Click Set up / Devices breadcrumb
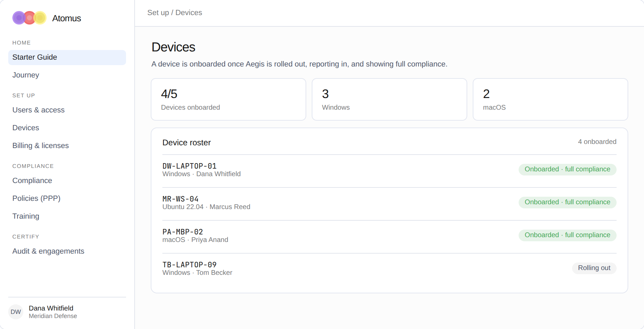 click(x=175, y=13)
